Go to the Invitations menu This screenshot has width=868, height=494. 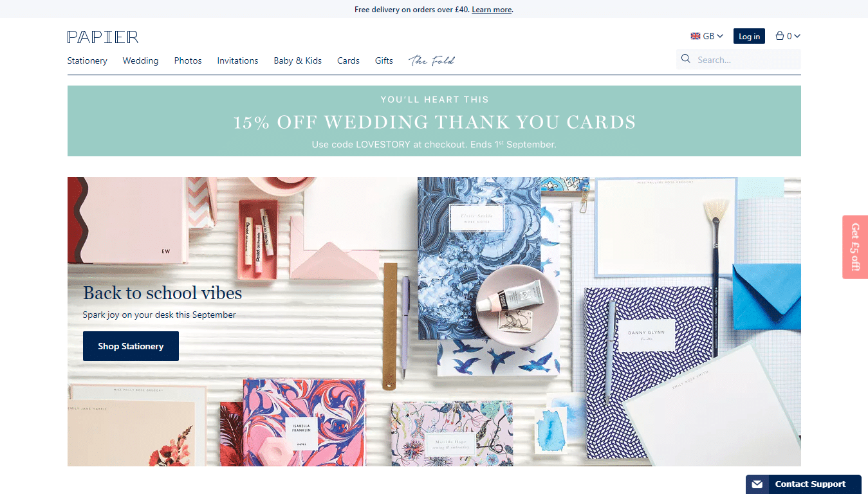[237, 60]
